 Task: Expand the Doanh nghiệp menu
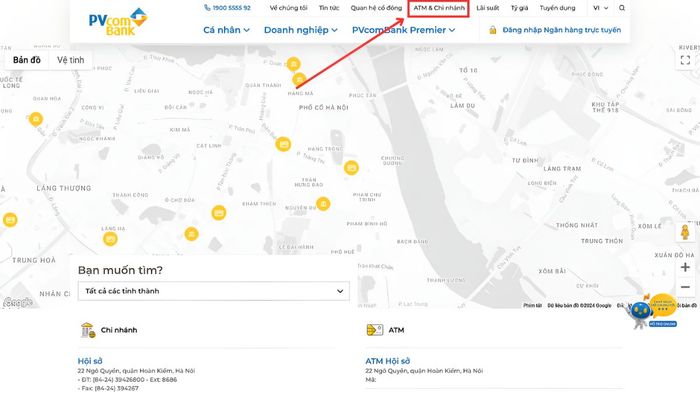tap(300, 30)
